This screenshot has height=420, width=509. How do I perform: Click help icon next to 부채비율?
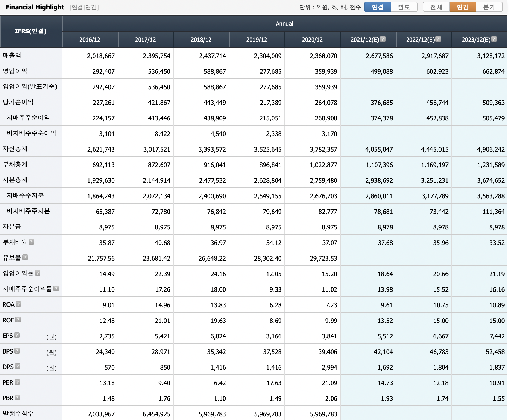[31, 242]
